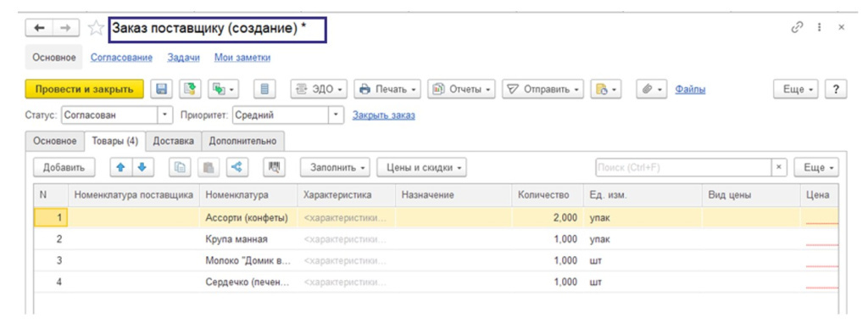
Task: Select the Товары (4) tab
Action: click(114, 141)
